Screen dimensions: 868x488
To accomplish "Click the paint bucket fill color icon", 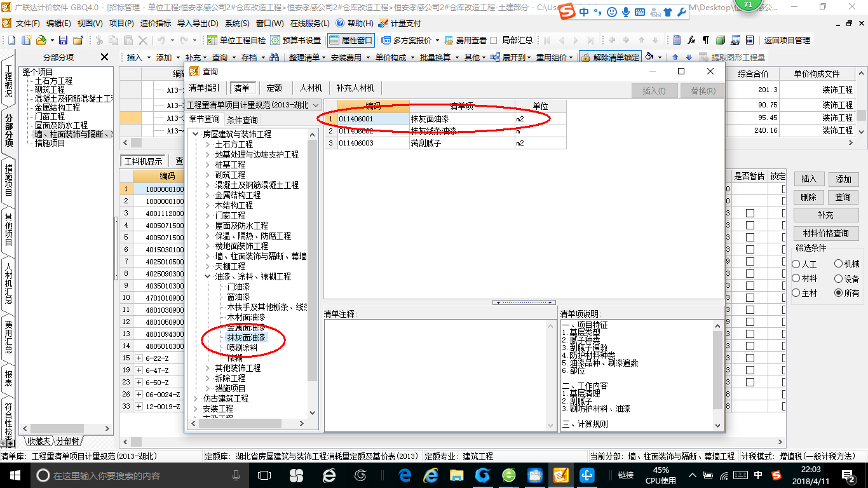I will click(x=649, y=57).
